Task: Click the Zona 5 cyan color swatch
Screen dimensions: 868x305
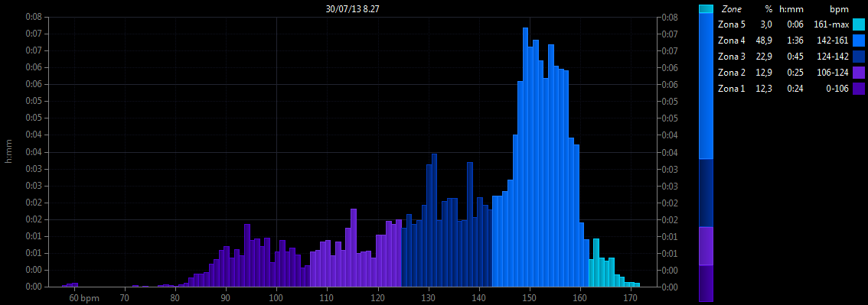Action: point(859,24)
